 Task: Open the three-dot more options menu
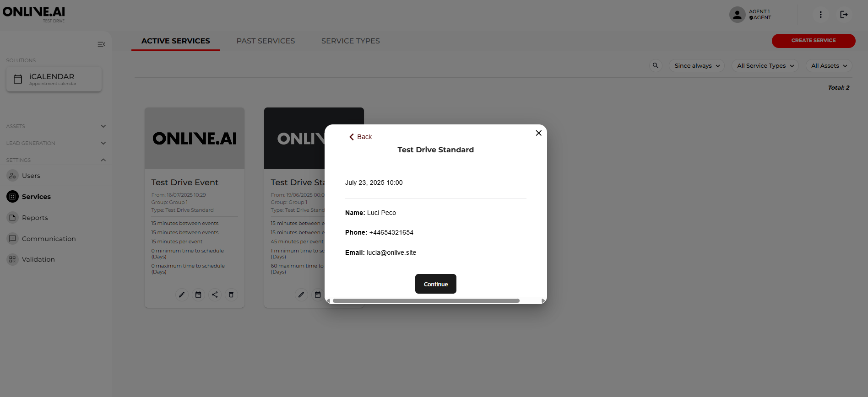(820, 15)
